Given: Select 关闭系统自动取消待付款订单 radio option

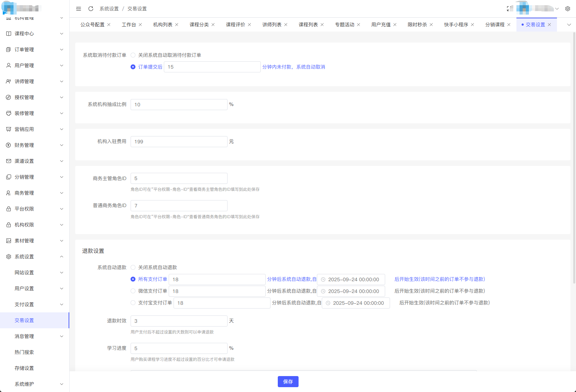Looking at the screenshot, I should (133, 55).
